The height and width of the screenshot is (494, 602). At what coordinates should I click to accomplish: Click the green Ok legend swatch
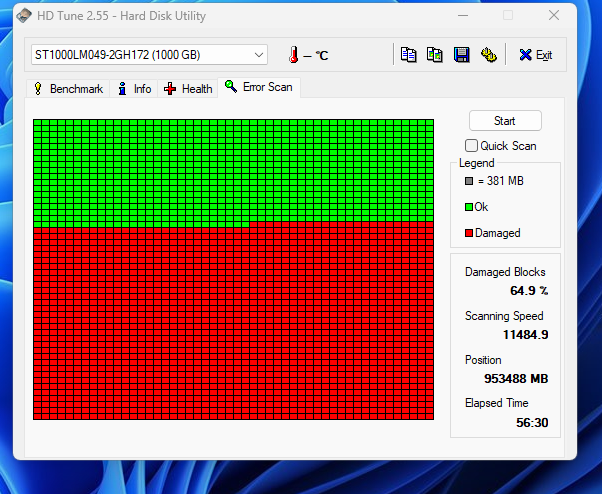click(x=469, y=207)
